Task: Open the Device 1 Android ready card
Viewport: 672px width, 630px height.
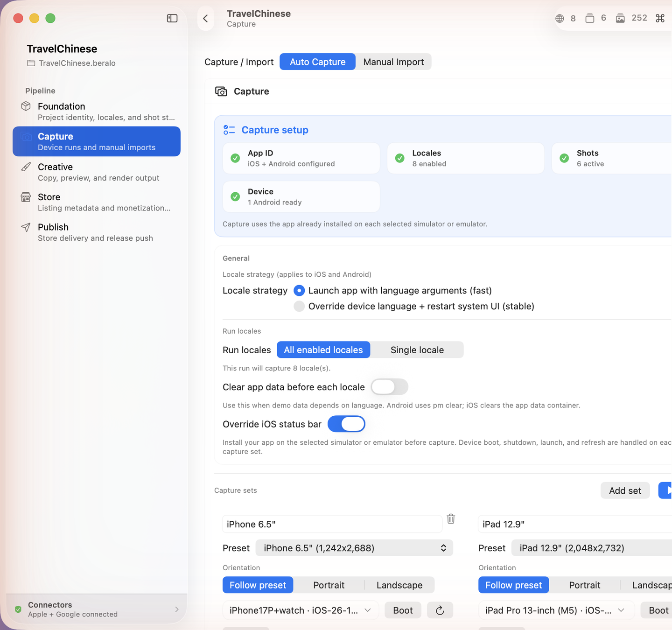Action: click(x=301, y=196)
